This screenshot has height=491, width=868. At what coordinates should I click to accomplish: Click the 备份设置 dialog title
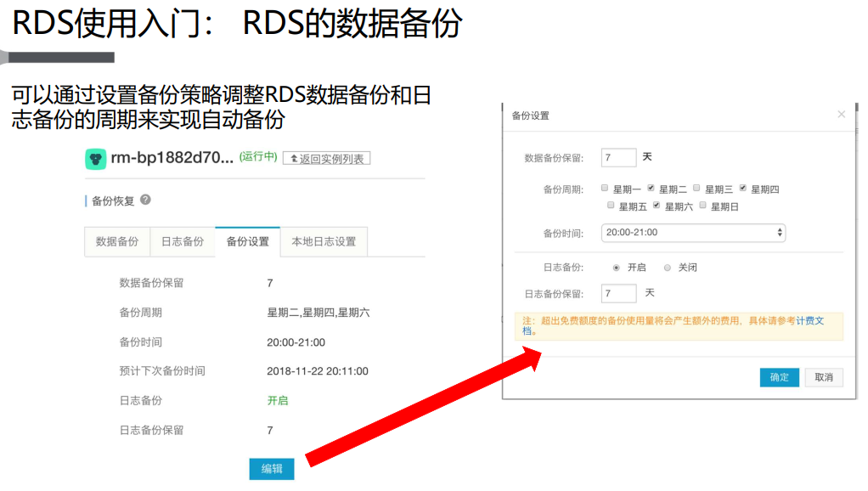point(530,116)
